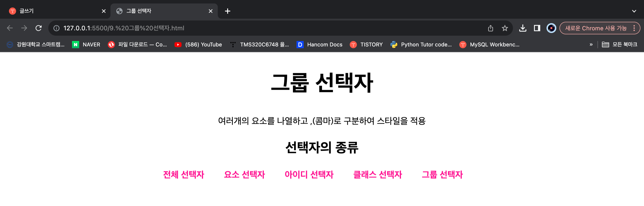Open TMS320C6748 bookmark
644x206 pixels.
coord(259,45)
